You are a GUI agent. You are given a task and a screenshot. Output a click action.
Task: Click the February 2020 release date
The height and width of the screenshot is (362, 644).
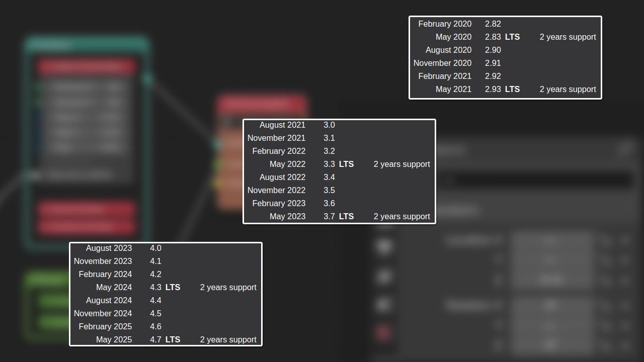pyautogui.click(x=445, y=24)
